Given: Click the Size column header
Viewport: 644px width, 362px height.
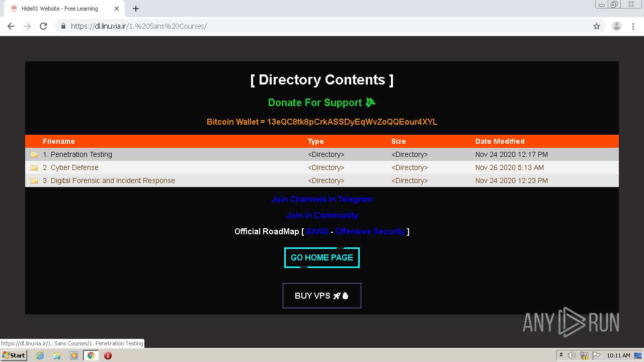Looking at the screenshot, I should click(x=398, y=141).
